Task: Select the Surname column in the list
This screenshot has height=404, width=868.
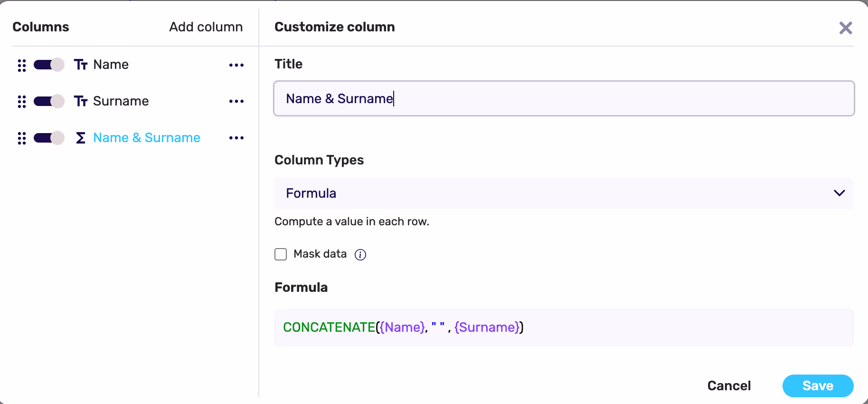Action: pos(121,101)
